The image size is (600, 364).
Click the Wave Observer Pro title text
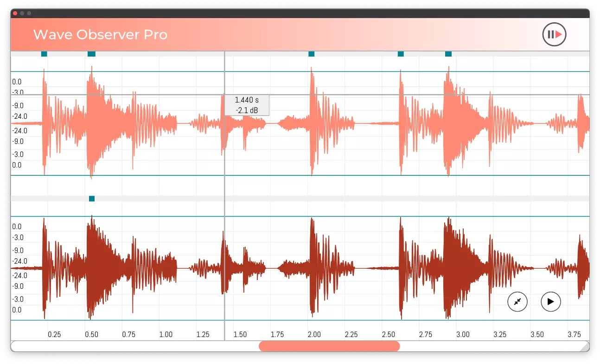coord(100,34)
